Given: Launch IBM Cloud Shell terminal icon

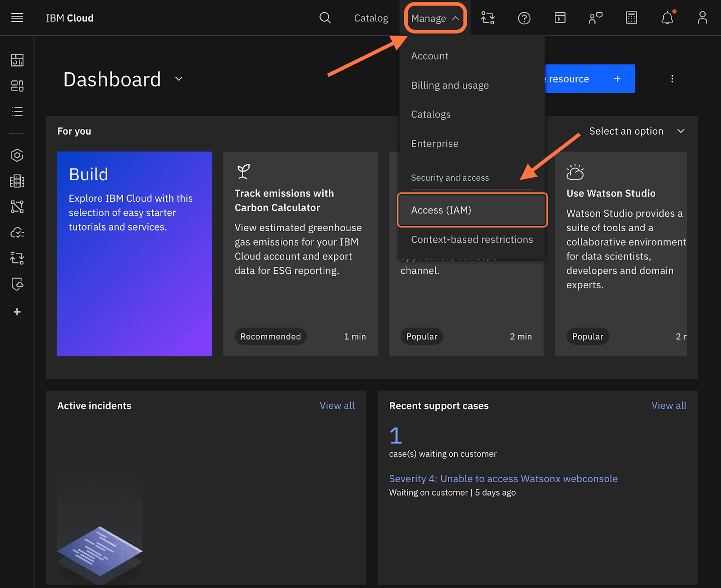Looking at the screenshot, I should point(560,18).
